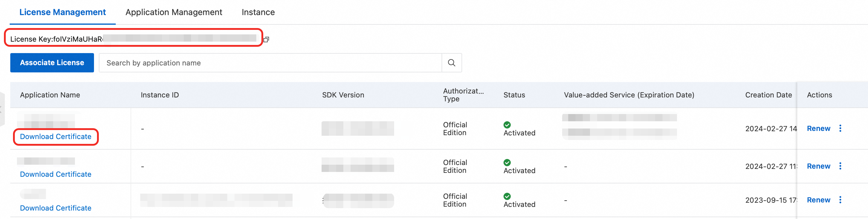The width and height of the screenshot is (868, 219).
Task: Click the Associate License button
Action: click(x=52, y=62)
